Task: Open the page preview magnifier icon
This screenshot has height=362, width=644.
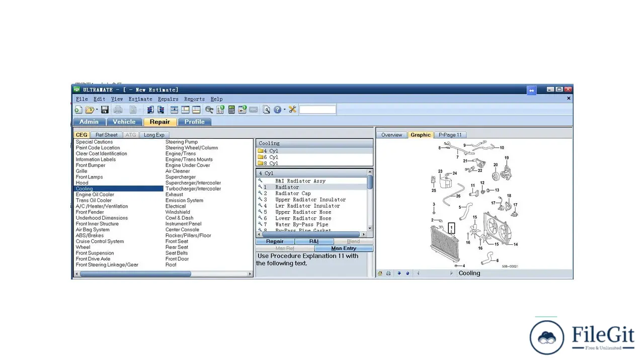Action: [267, 110]
